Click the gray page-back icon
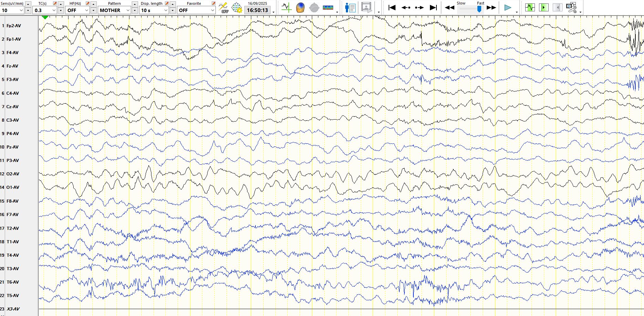Viewport: 644px width, 316px height. (x=557, y=7)
